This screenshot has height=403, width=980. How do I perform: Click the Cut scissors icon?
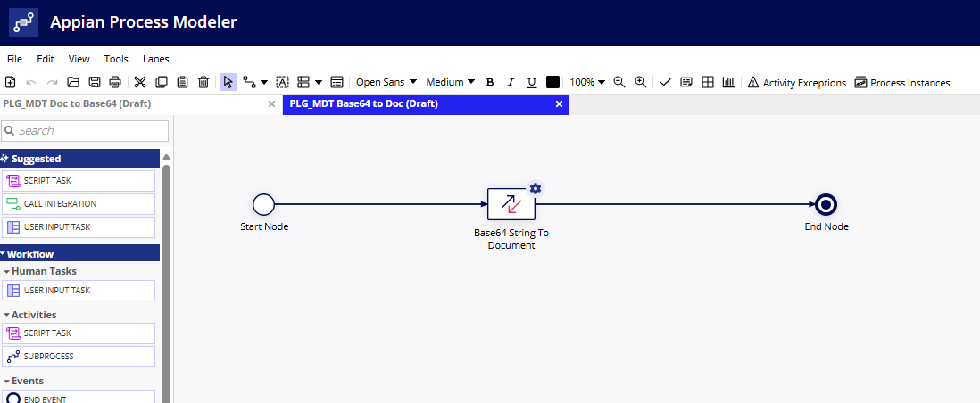140,82
